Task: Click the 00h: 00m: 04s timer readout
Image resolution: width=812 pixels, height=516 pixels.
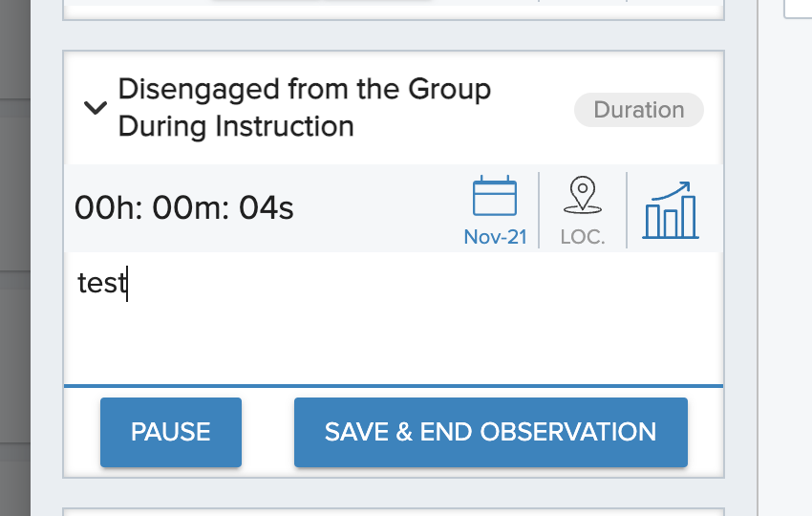Action: pyautogui.click(x=183, y=208)
